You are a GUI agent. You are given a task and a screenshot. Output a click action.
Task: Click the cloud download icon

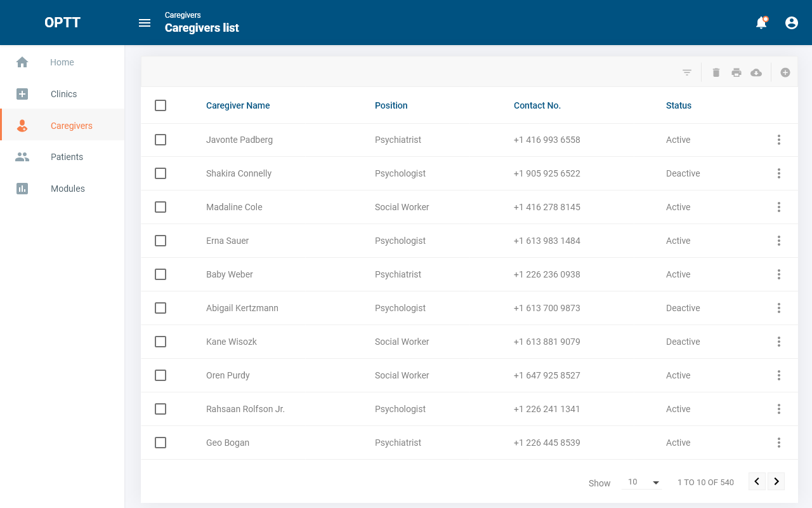tap(756, 72)
